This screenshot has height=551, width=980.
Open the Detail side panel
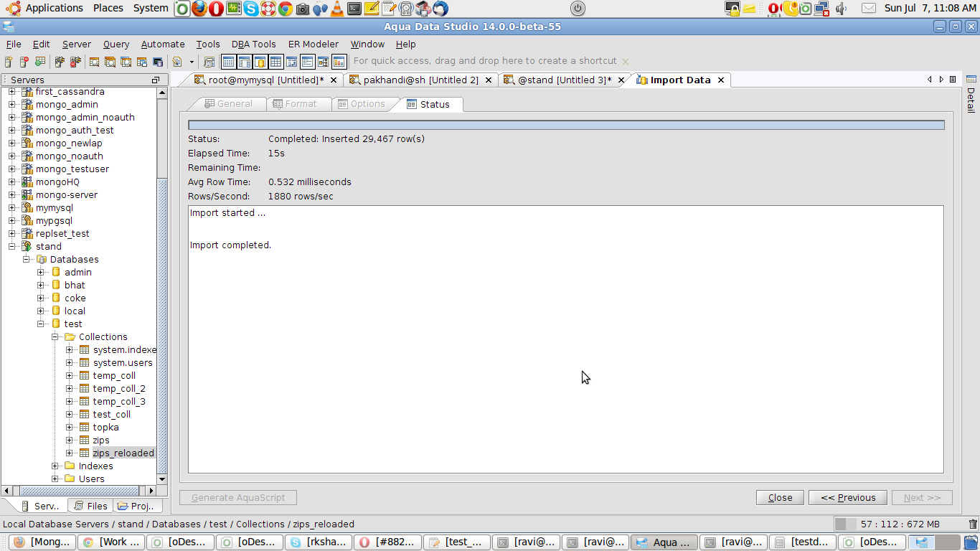click(971, 93)
